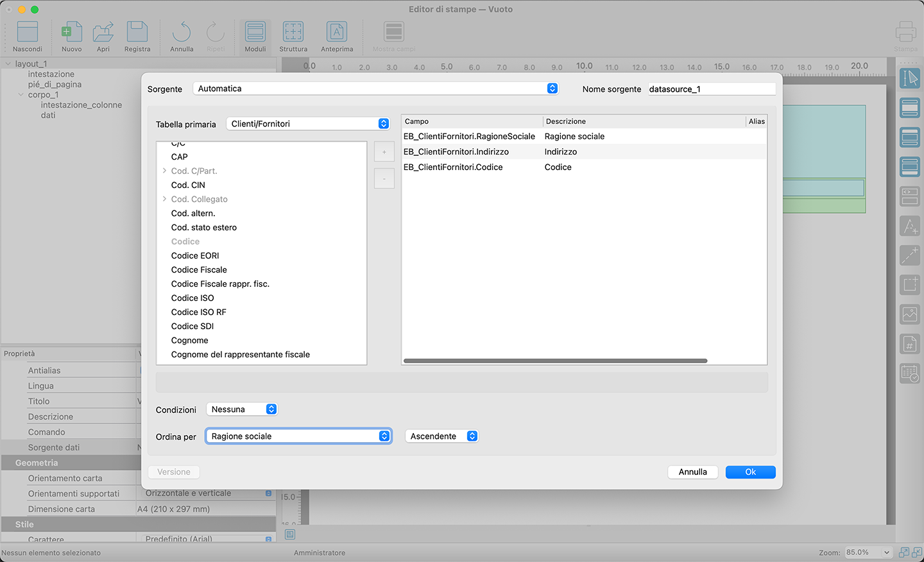Select Codice Fiscale in field list

click(x=199, y=269)
